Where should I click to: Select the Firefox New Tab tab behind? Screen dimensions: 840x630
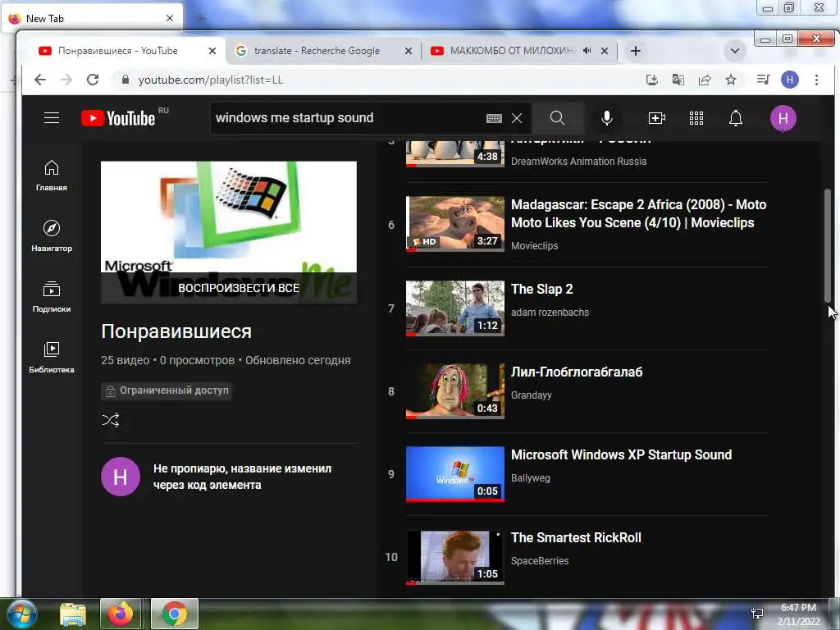92,18
